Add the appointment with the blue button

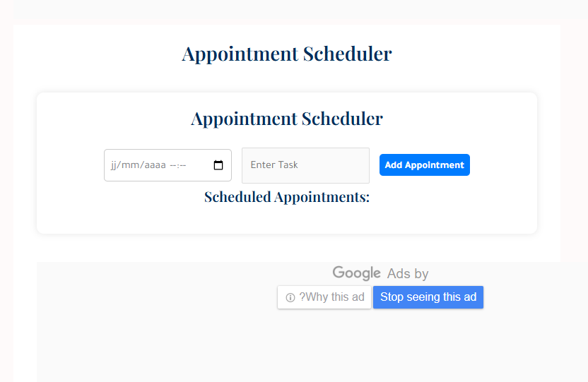click(425, 165)
